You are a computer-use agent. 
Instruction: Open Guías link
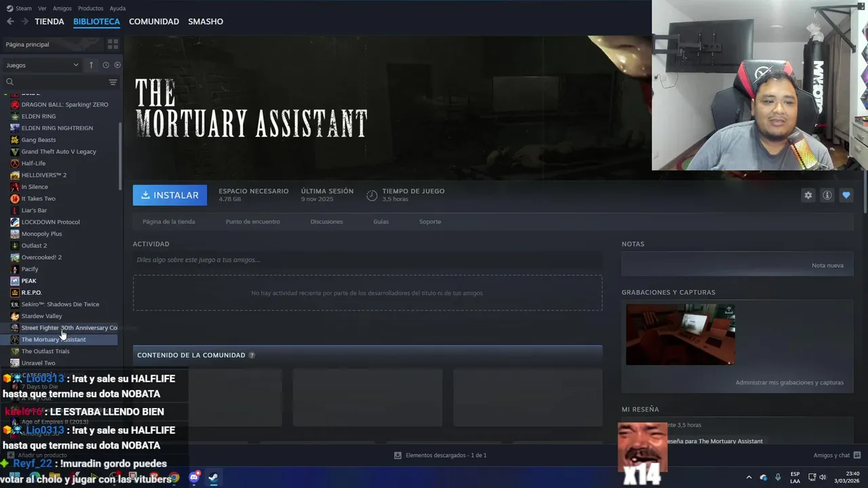381,222
